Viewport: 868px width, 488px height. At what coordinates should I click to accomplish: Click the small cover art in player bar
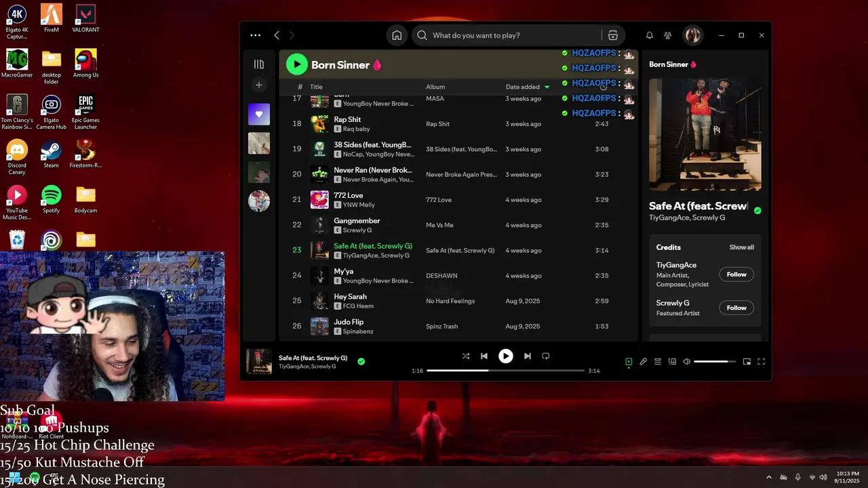(x=259, y=361)
